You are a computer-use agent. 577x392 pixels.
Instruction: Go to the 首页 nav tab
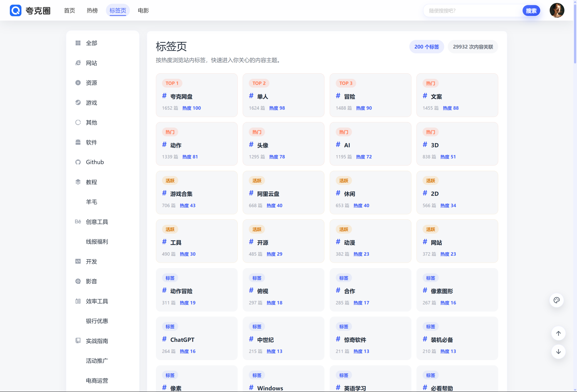[x=69, y=10]
